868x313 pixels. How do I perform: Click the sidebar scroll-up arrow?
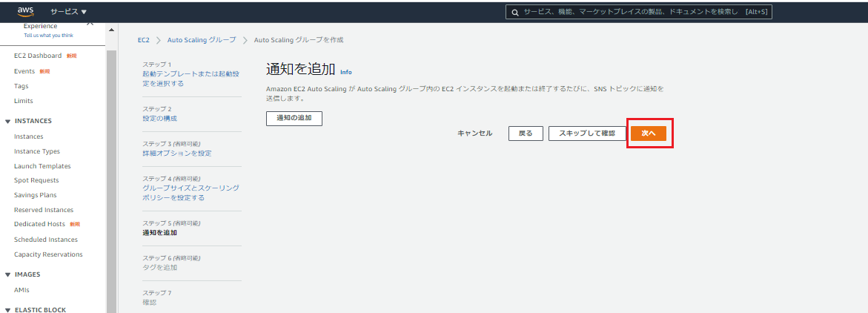click(x=111, y=30)
